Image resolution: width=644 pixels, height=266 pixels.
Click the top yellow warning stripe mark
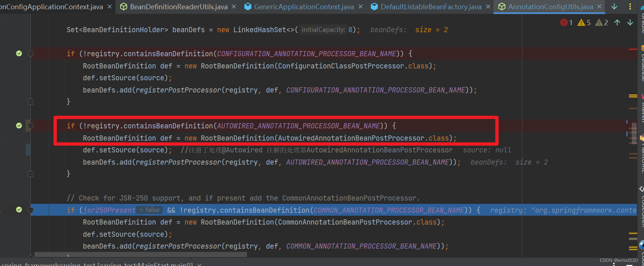click(x=633, y=96)
